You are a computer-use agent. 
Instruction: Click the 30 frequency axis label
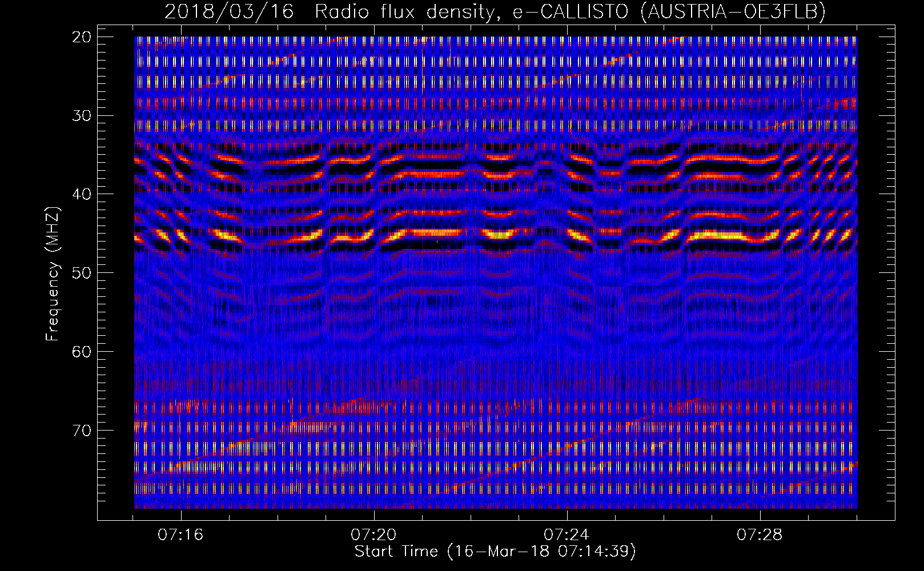(82, 116)
